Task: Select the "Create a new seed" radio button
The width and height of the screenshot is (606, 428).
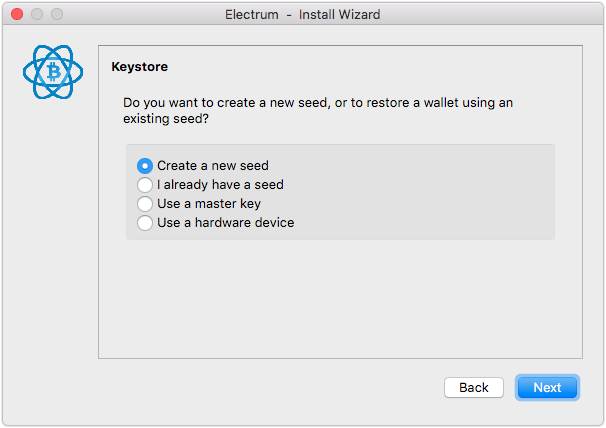Action: 145,166
